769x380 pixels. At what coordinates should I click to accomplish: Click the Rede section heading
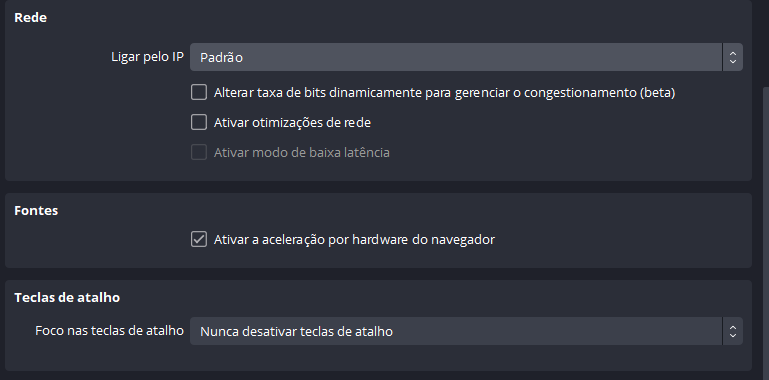pos(30,18)
